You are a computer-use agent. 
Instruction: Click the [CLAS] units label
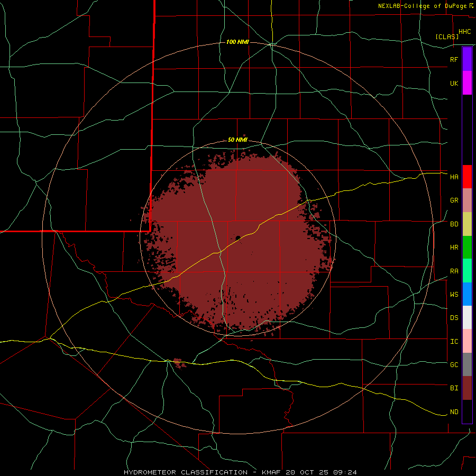447,36
